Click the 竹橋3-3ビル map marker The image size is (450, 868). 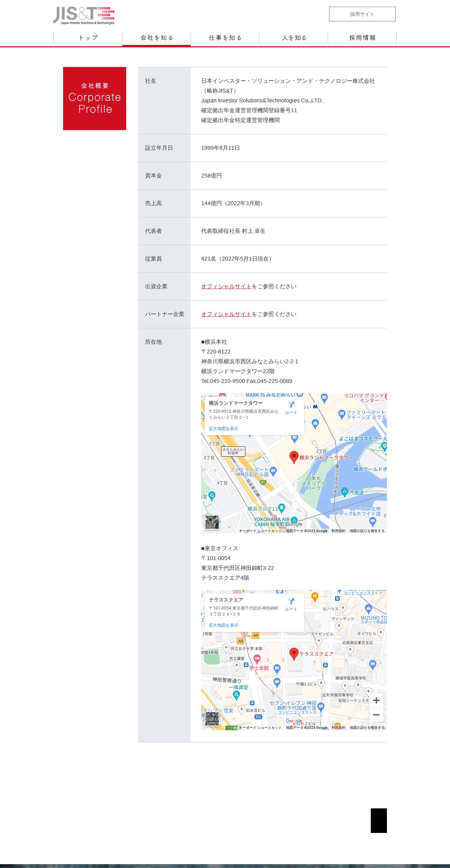click(321, 683)
